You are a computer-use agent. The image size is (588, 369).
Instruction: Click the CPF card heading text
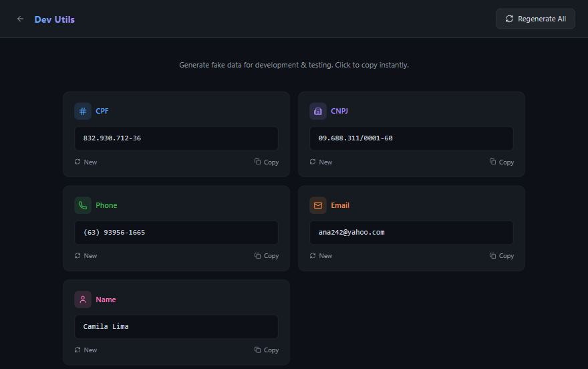102,112
